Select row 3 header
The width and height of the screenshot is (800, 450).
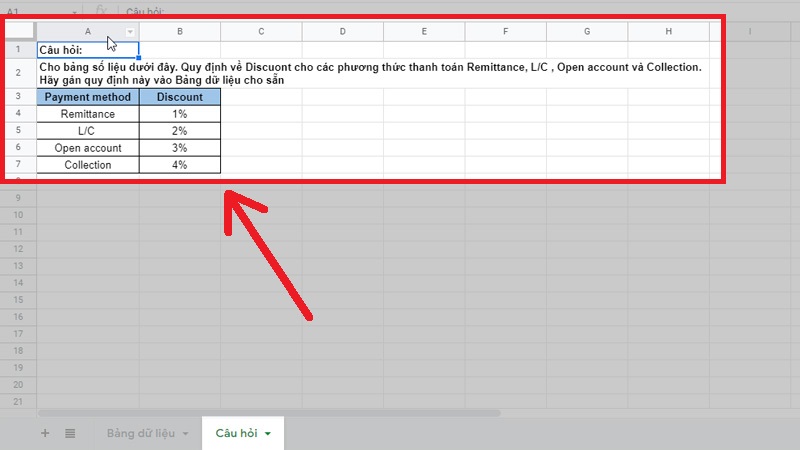19,97
